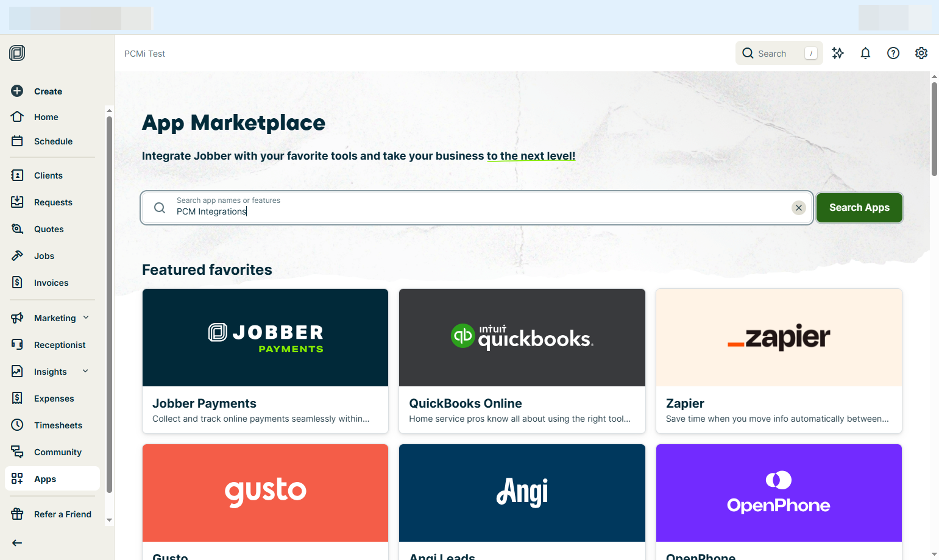Open the OpenPhone app card
Image resolution: width=939 pixels, height=560 pixels.
tap(779, 502)
